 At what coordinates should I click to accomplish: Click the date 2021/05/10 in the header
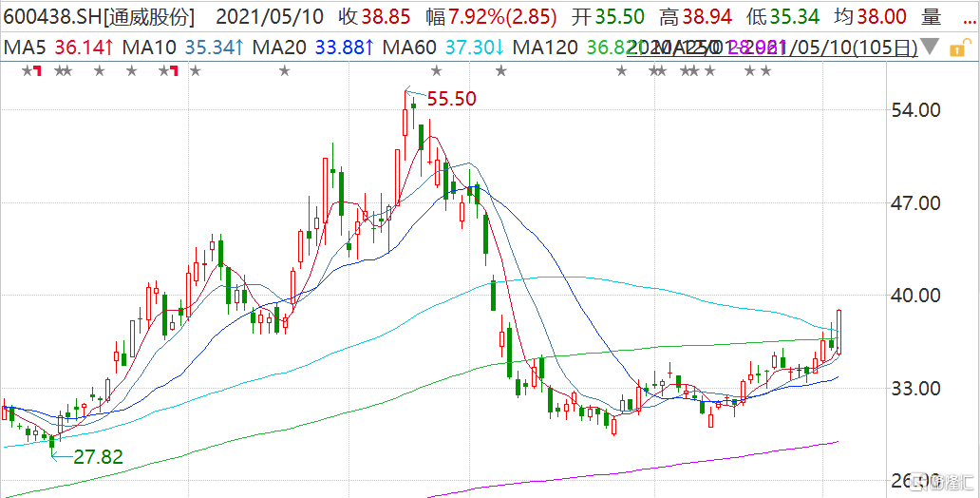[270, 17]
